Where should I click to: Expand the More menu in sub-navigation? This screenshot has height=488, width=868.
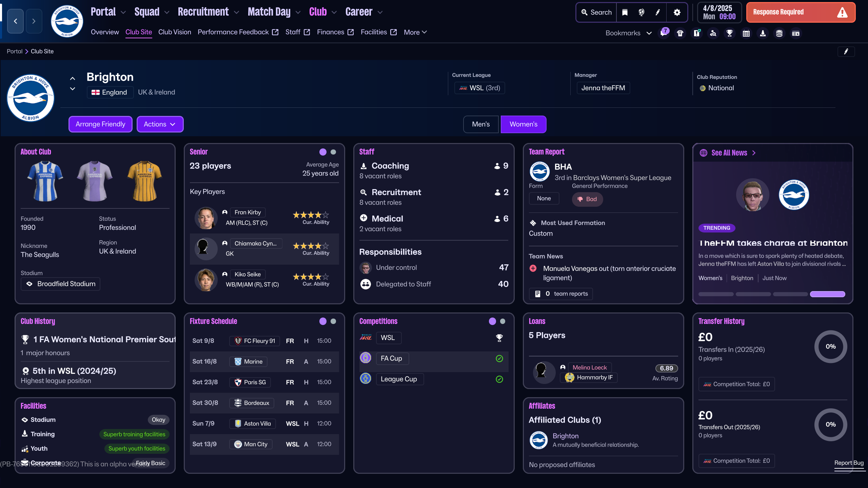pos(415,32)
